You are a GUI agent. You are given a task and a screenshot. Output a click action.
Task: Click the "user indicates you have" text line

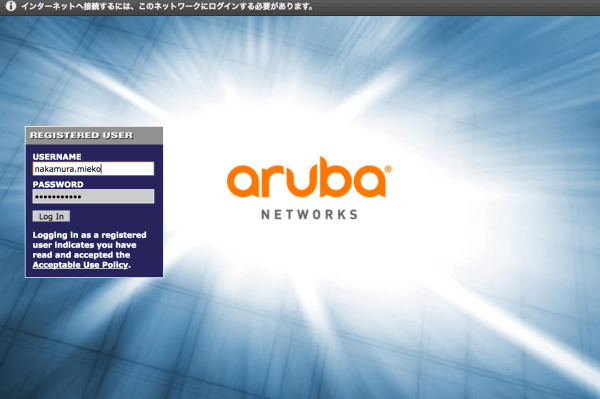point(85,245)
